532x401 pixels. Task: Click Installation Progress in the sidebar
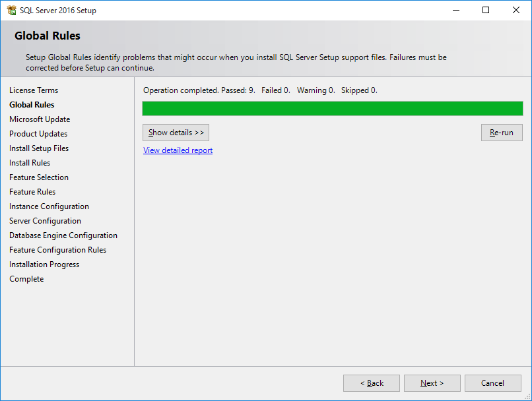44,264
